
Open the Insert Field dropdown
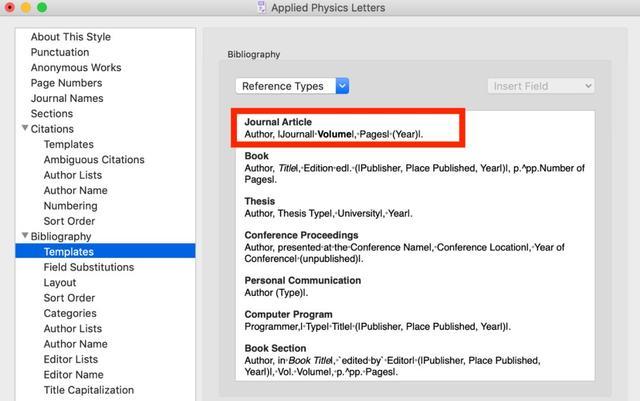(541, 86)
